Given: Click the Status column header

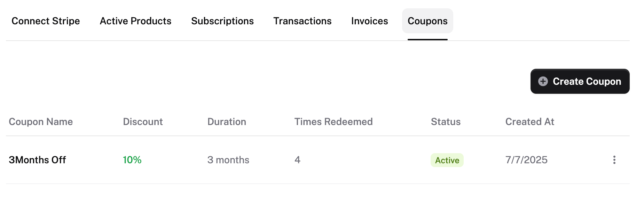Looking at the screenshot, I should [446, 122].
